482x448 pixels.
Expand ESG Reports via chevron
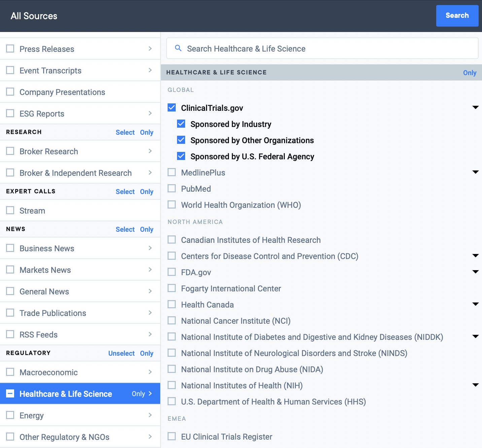tap(150, 113)
